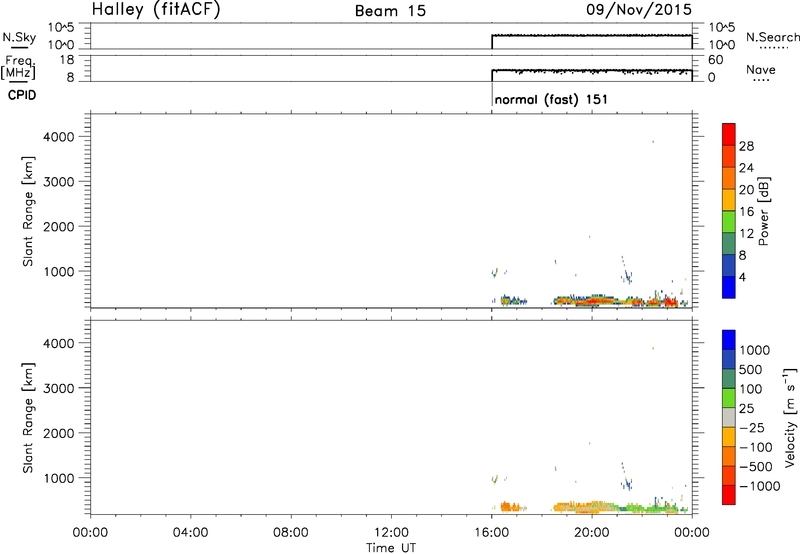
Task: Click "Slant Range [km]" label of power panel
Action: coord(28,211)
